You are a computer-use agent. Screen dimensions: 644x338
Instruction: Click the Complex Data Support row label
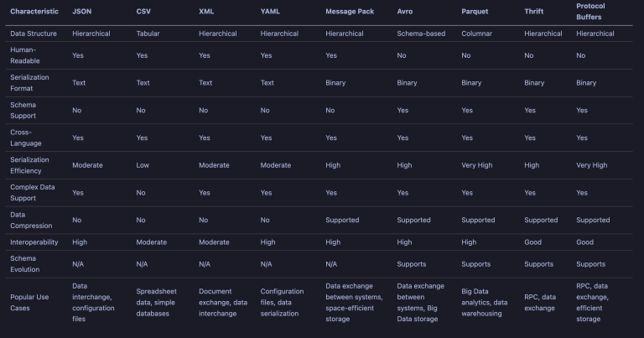click(32, 192)
